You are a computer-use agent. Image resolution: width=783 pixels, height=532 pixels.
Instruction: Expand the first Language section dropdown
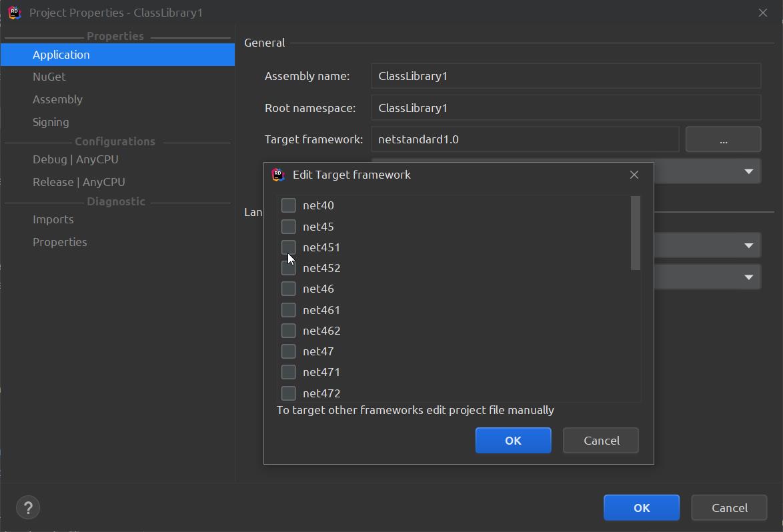tap(748, 245)
